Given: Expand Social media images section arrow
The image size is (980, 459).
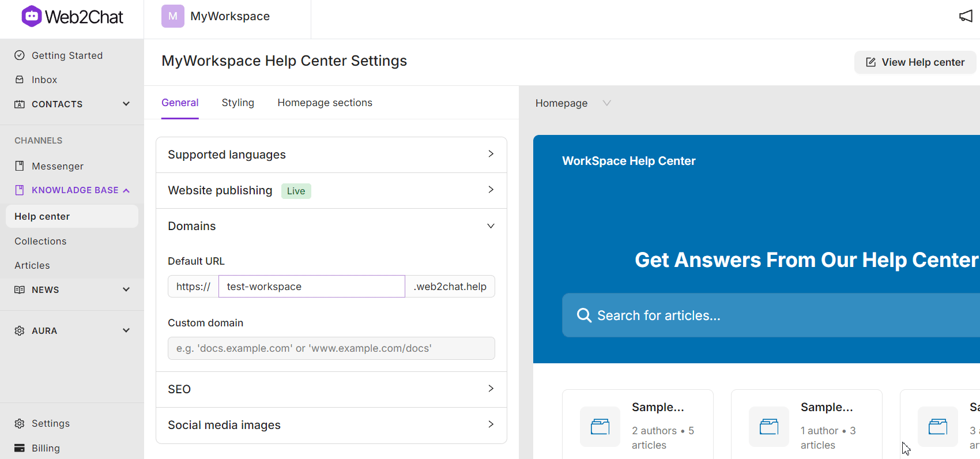Looking at the screenshot, I should click(491, 424).
